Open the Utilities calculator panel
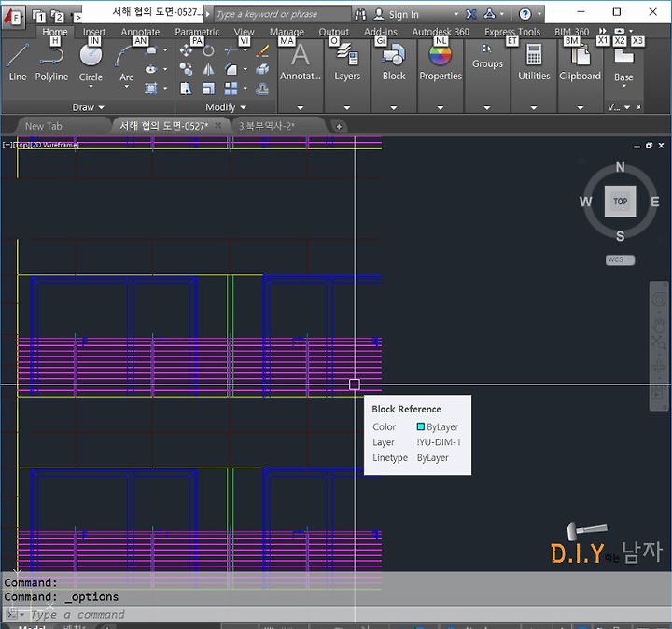The height and width of the screenshot is (629, 672). tap(534, 63)
